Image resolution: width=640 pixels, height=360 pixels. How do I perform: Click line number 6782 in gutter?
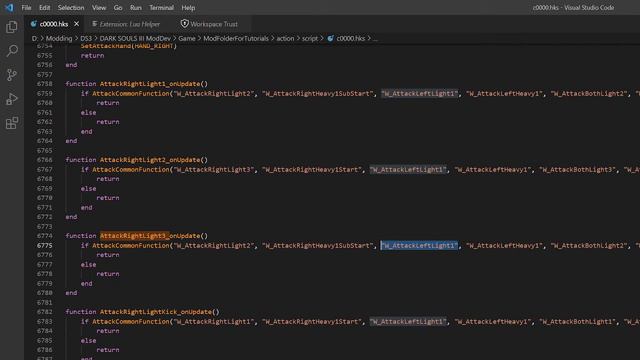(44, 312)
